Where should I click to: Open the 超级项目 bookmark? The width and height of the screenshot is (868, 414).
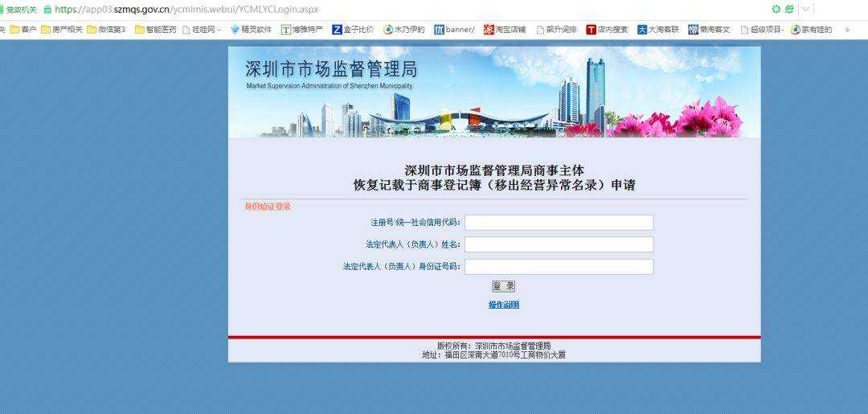click(x=762, y=30)
